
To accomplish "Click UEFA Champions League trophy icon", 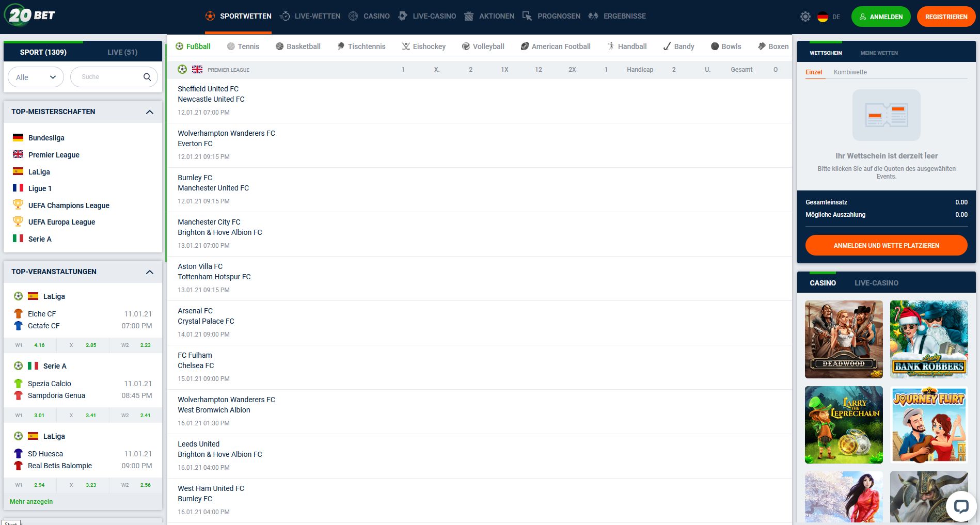I will point(18,204).
